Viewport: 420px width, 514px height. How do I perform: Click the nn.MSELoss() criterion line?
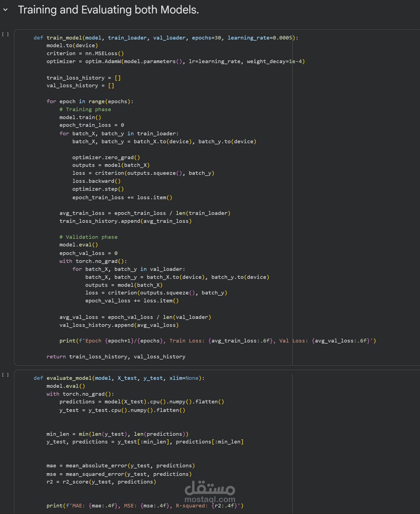(85, 54)
